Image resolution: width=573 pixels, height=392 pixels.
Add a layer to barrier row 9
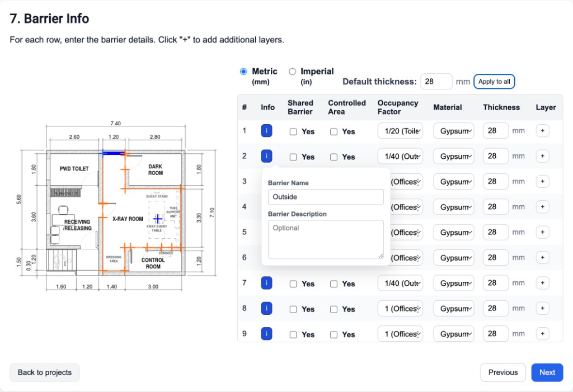pos(542,333)
